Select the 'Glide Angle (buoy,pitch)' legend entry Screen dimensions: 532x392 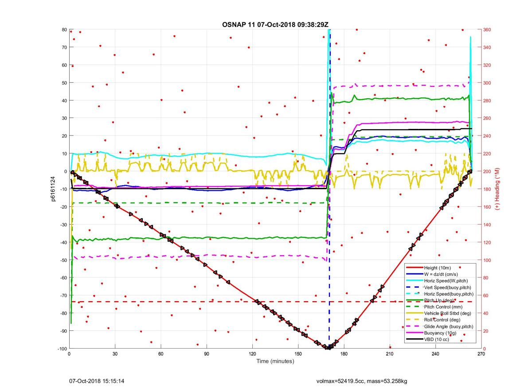click(449, 327)
